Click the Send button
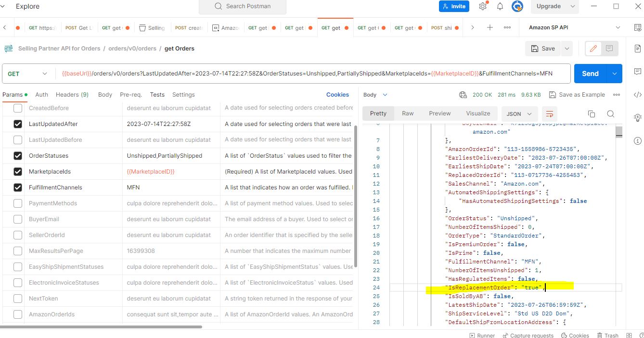Viewport: 644px width, 338px height. pos(590,73)
